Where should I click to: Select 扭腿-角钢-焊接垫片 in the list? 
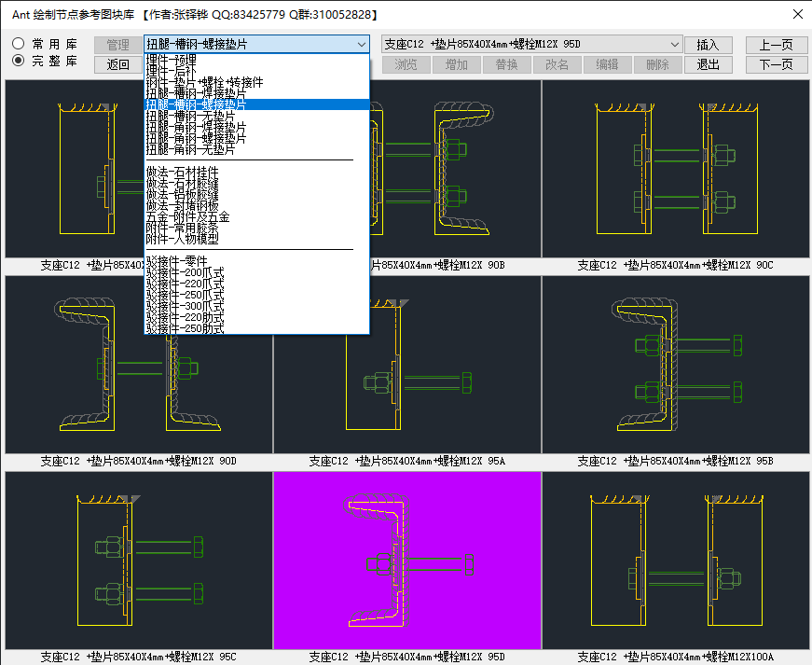(196, 127)
